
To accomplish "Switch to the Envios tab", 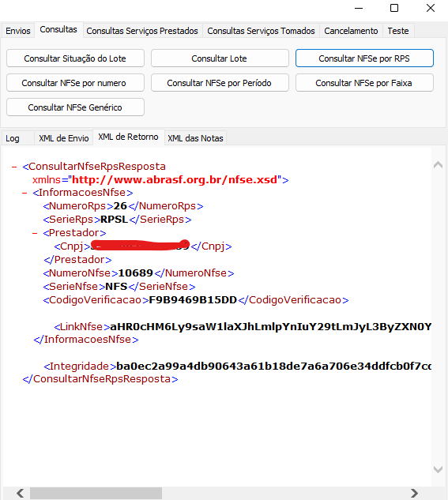I will click(18, 31).
